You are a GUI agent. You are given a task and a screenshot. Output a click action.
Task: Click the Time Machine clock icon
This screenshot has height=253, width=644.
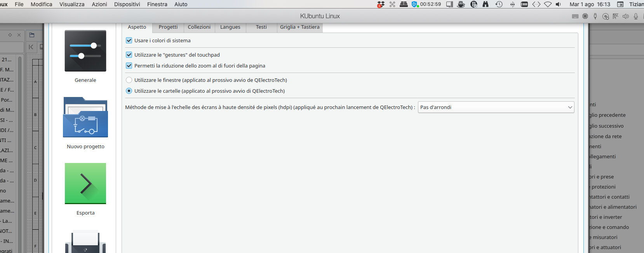coord(499,4)
